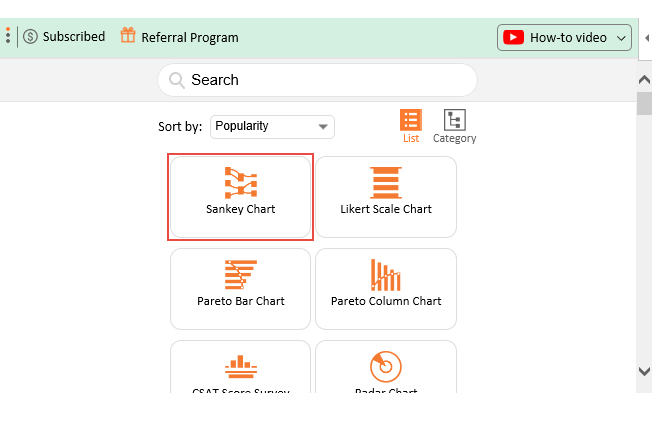This screenshot has width=652, height=423.
Task: Click the scrollbar up arrow
Action: click(644, 78)
